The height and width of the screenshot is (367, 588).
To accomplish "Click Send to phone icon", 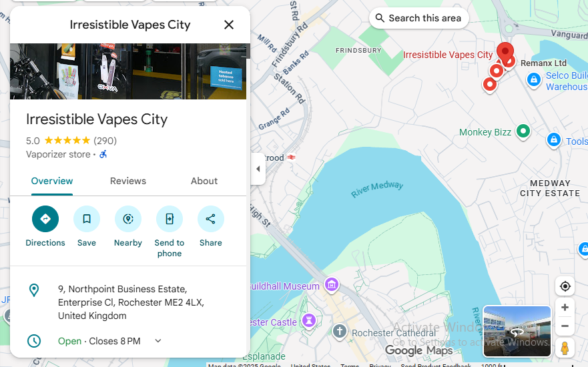I will (170, 219).
